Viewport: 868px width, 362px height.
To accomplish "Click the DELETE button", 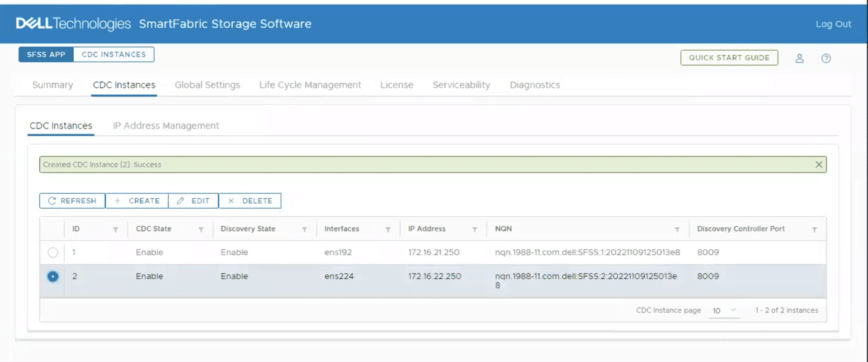I will [250, 201].
